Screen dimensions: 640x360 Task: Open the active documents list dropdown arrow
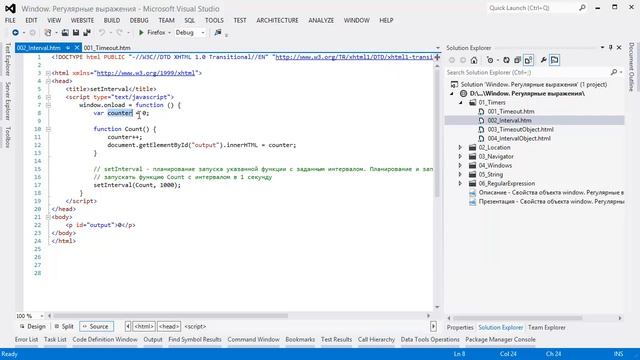point(438,48)
